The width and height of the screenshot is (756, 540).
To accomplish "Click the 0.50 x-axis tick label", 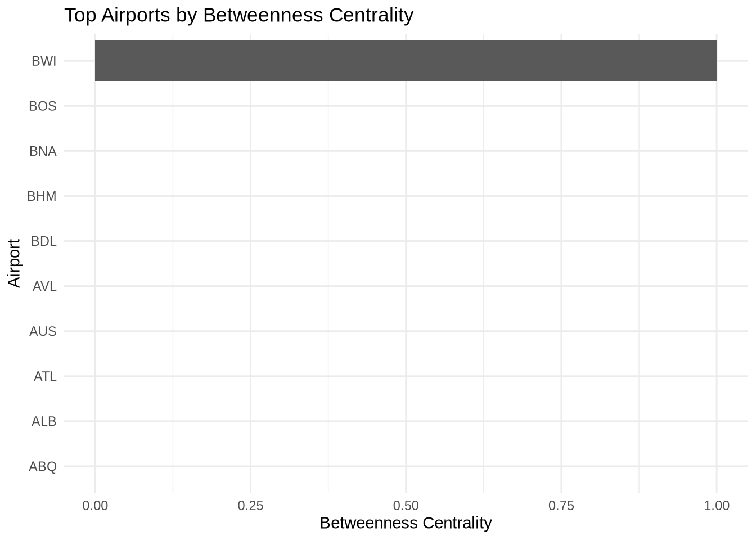I will (x=406, y=506).
